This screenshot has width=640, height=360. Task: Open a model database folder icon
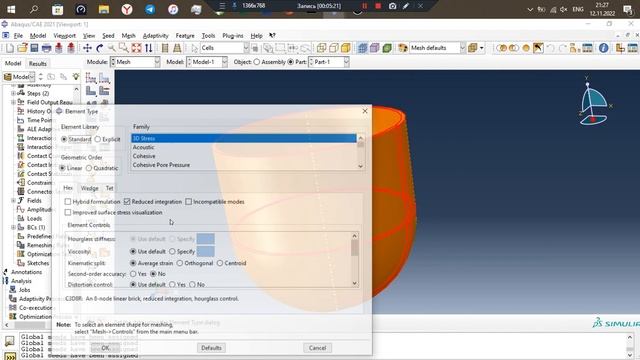tap(22, 48)
